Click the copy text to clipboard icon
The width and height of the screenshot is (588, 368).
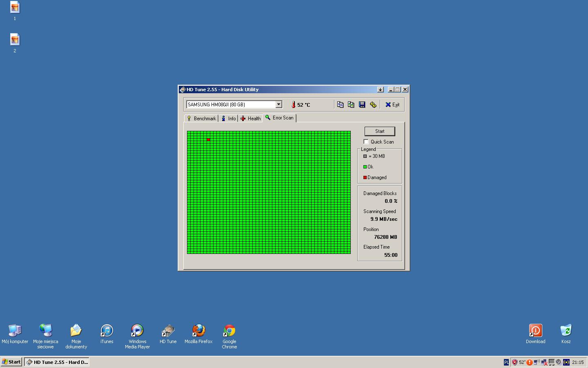340,105
